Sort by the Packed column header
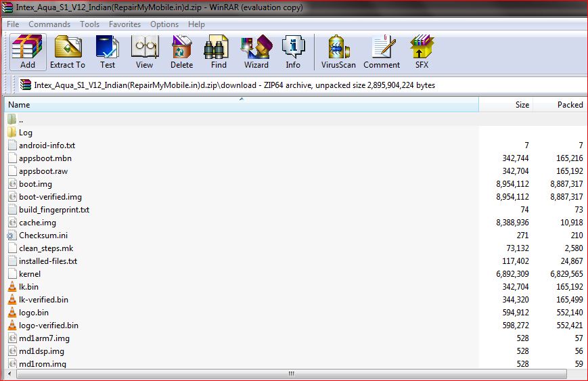 [x=560, y=105]
